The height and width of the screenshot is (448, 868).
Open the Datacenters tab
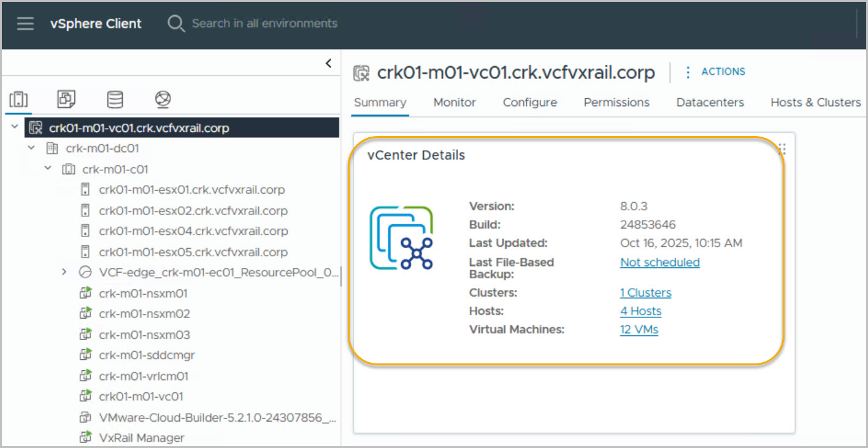point(710,103)
